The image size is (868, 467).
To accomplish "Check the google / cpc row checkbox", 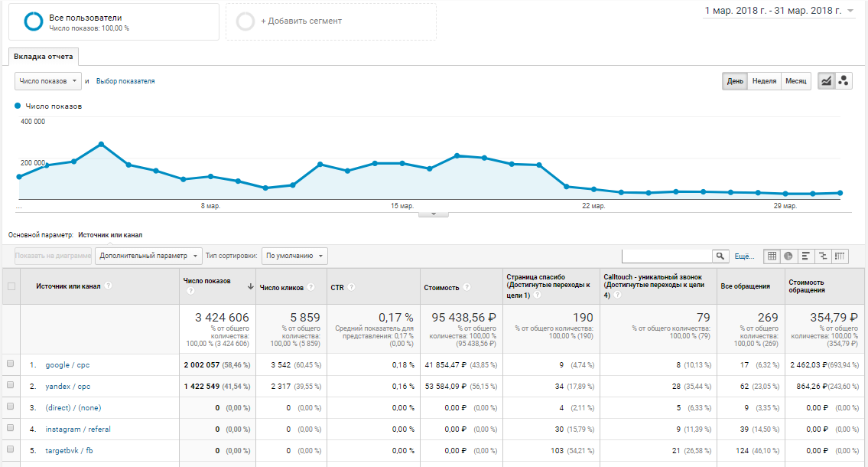I will [11, 364].
